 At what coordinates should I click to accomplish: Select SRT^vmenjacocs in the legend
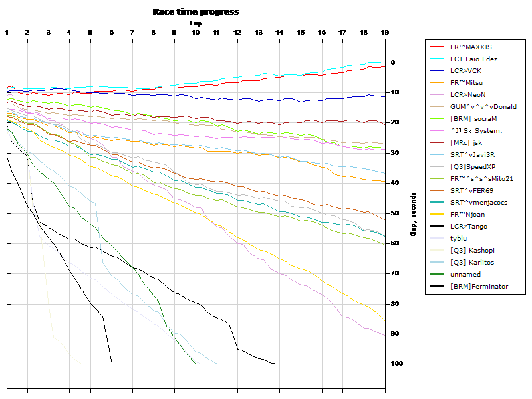click(478, 203)
